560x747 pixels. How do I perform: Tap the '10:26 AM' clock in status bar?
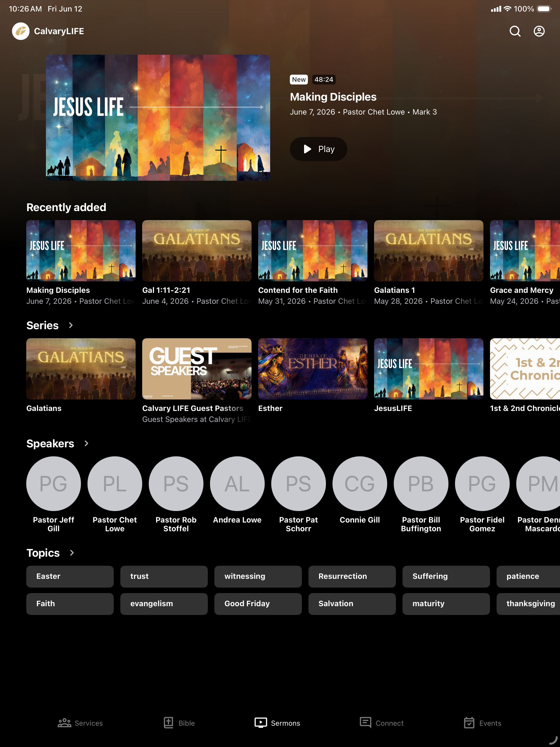pos(25,9)
